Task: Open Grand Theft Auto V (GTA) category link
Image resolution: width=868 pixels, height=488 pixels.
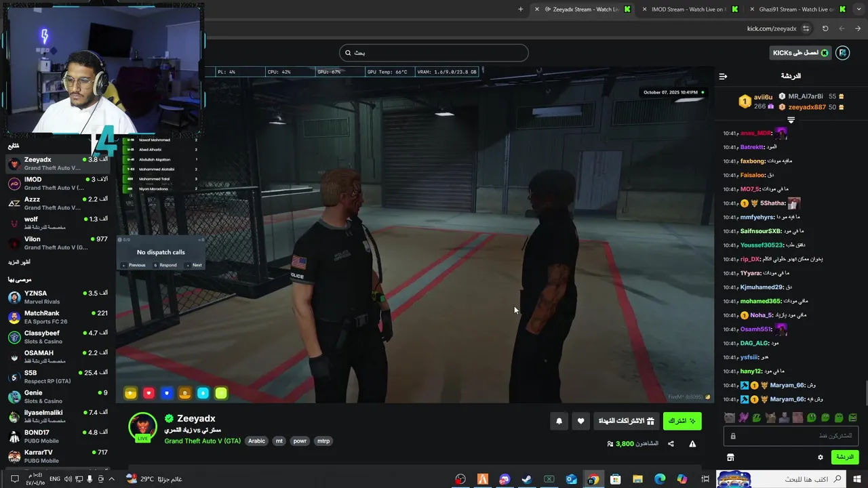Action: [202, 441]
